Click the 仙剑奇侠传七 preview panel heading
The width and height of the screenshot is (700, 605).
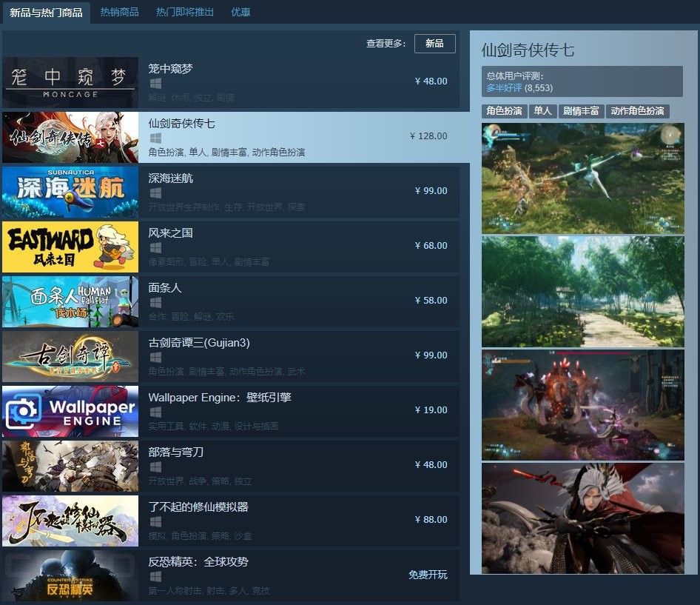point(528,50)
